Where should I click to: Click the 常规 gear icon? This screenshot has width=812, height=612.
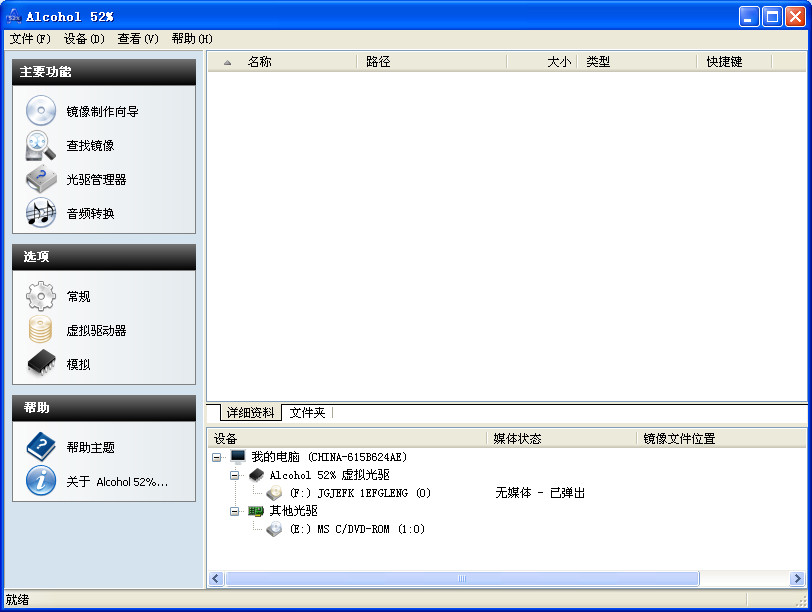coord(41,296)
